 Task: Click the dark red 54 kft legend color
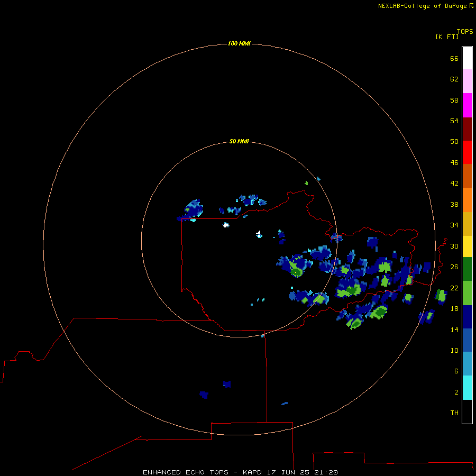pos(467,129)
